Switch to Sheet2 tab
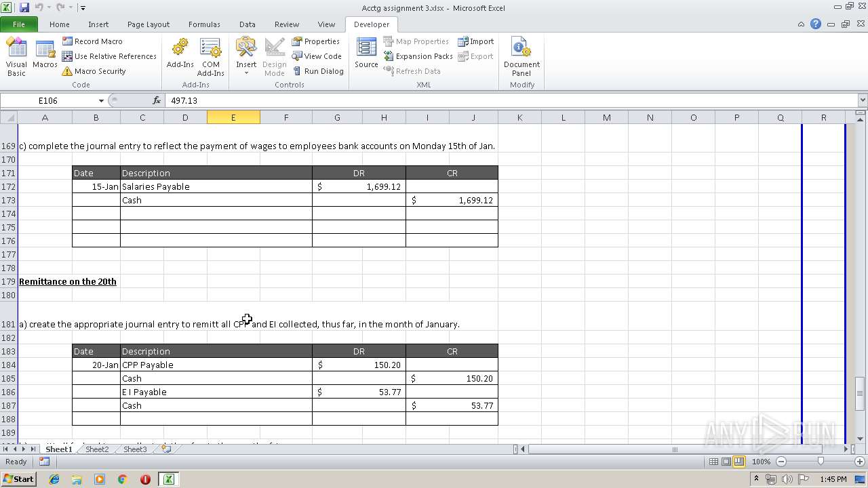 pyautogui.click(x=96, y=449)
